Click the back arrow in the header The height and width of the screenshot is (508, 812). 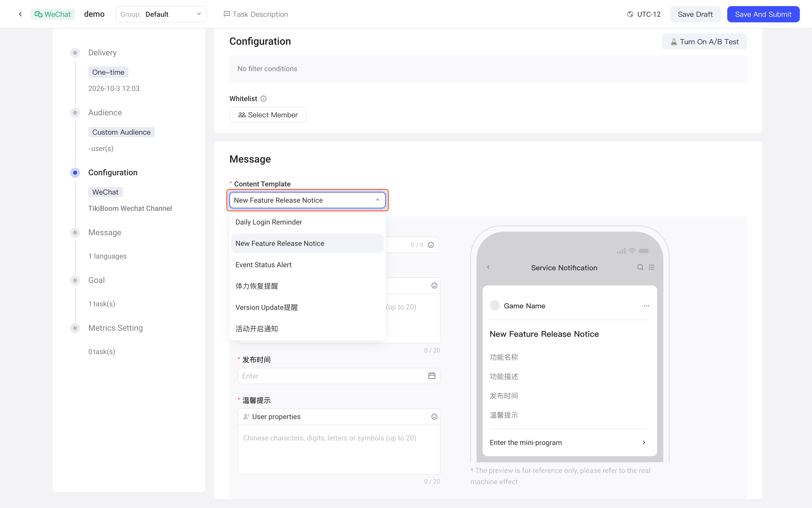(21, 14)
